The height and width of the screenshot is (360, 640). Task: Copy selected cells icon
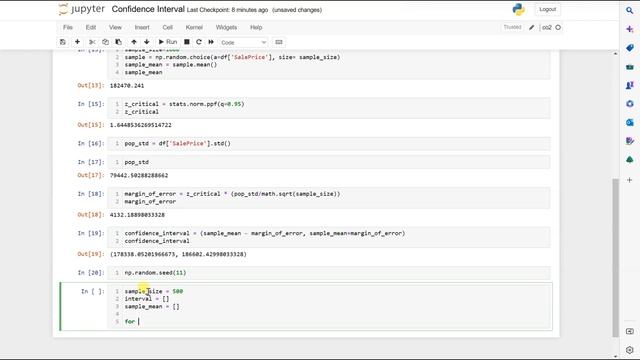(x=105, y=42)
